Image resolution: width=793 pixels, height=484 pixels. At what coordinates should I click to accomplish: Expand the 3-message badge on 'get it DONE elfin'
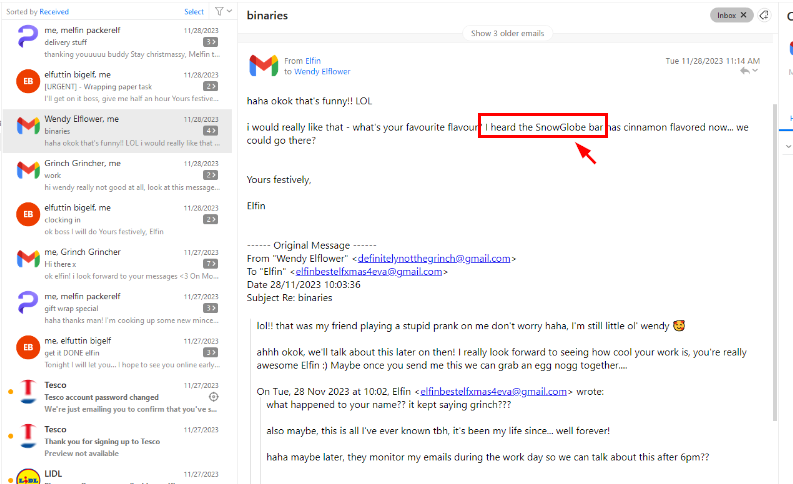210,353
